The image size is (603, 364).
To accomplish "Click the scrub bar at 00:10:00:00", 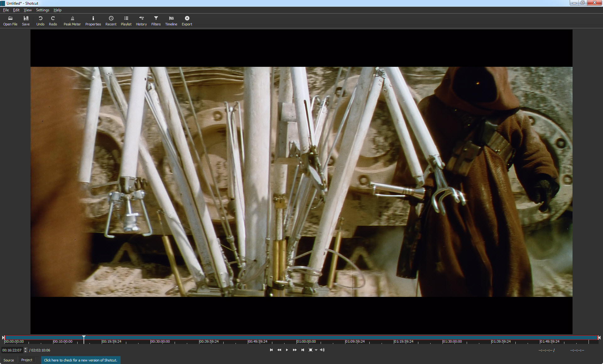I will coord(63,341).
